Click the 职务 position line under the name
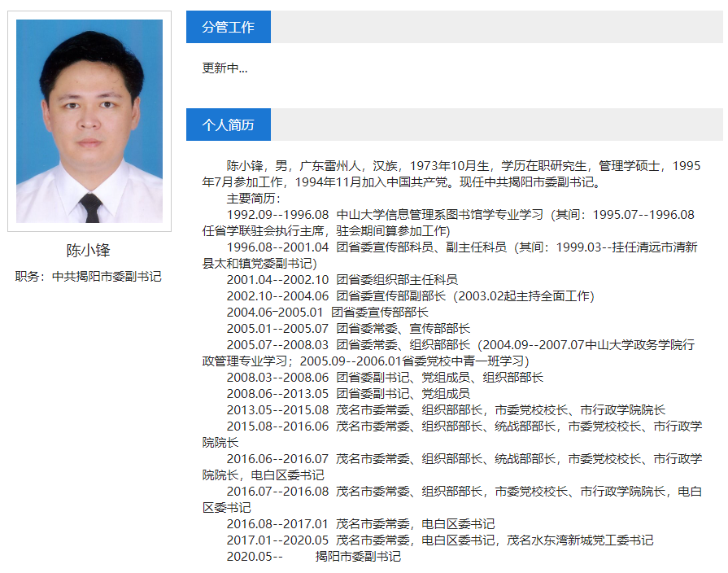This screenshot has width=728, height=573. point(89,277)
